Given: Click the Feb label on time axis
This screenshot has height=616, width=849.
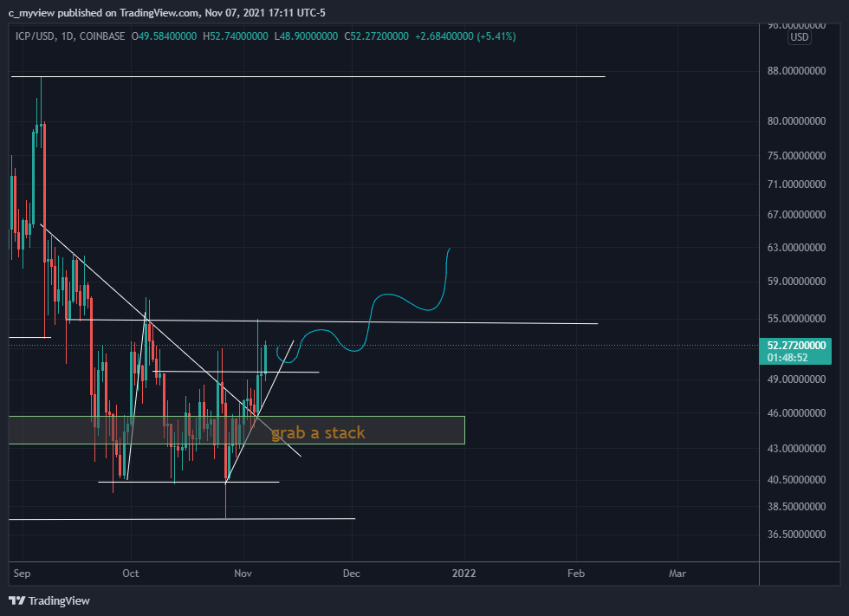Looking at the screenshot, I should 576,574.
